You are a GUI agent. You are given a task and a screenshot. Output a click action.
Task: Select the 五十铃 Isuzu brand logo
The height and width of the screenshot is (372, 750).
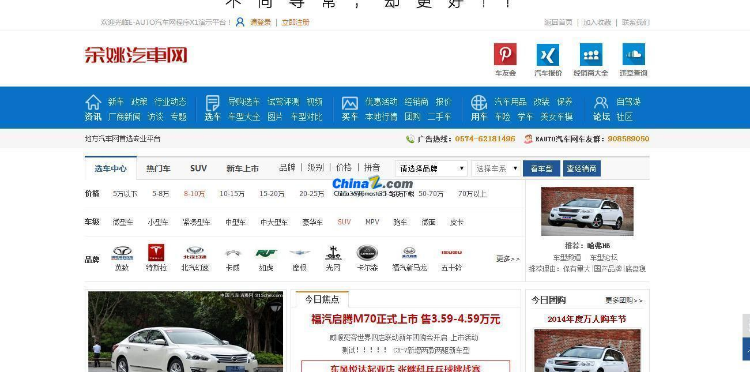click(x=451, y=252)
